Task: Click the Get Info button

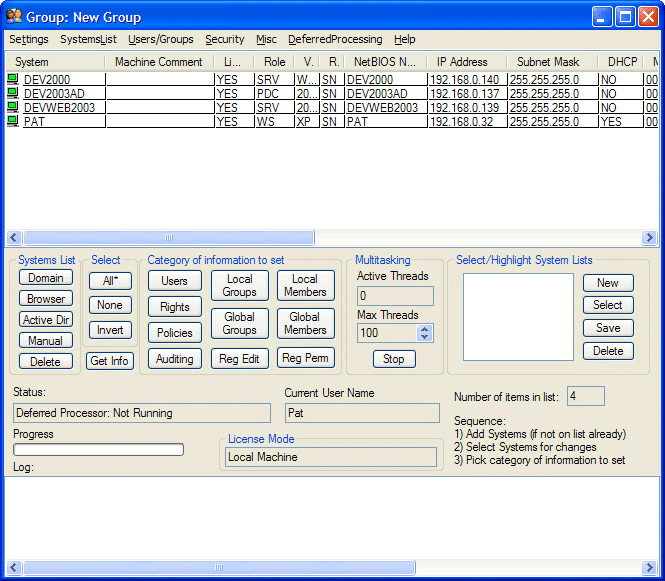Action: [x=110, y=361]
